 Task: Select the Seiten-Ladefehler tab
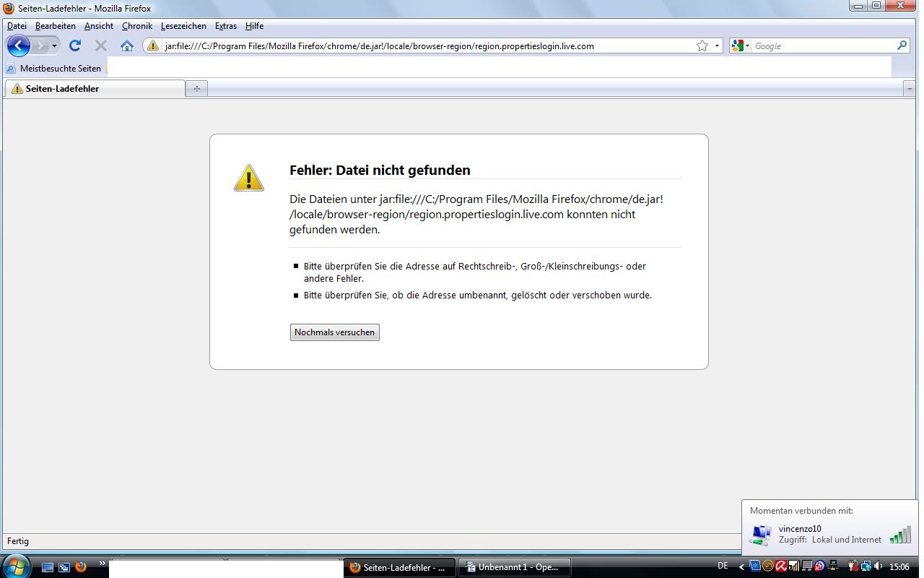click(x=94, y=88)
